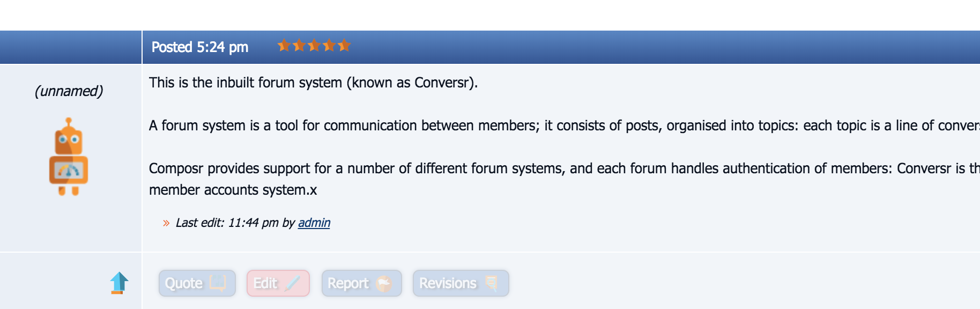980x309 pixels.
Task: Click the orange chevron beside Last edit
Action: [x=166, y=223]
